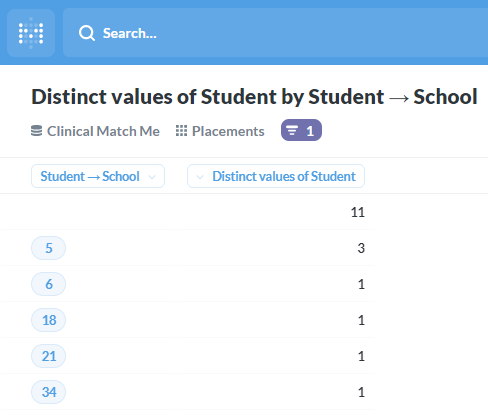The width and height of the screenshot is (488, 415).
Task: Toggle the active filter count badge
Action: [x=301, y=130]
